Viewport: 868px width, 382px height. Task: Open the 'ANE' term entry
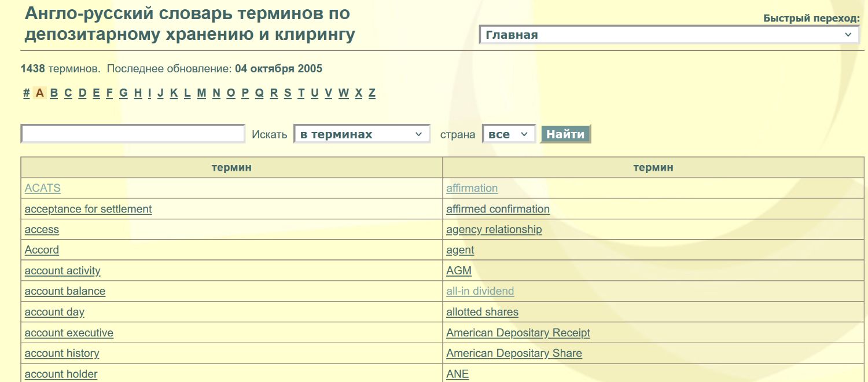(x=458, y=374)
